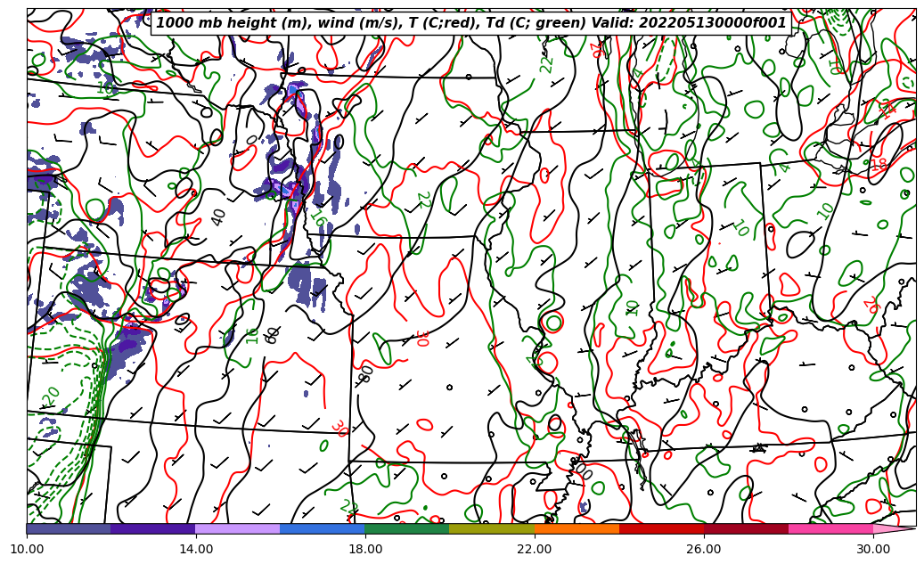
Task: Select the hot pink 28–30 colorbar segment
Action: (x=830, y=529)
